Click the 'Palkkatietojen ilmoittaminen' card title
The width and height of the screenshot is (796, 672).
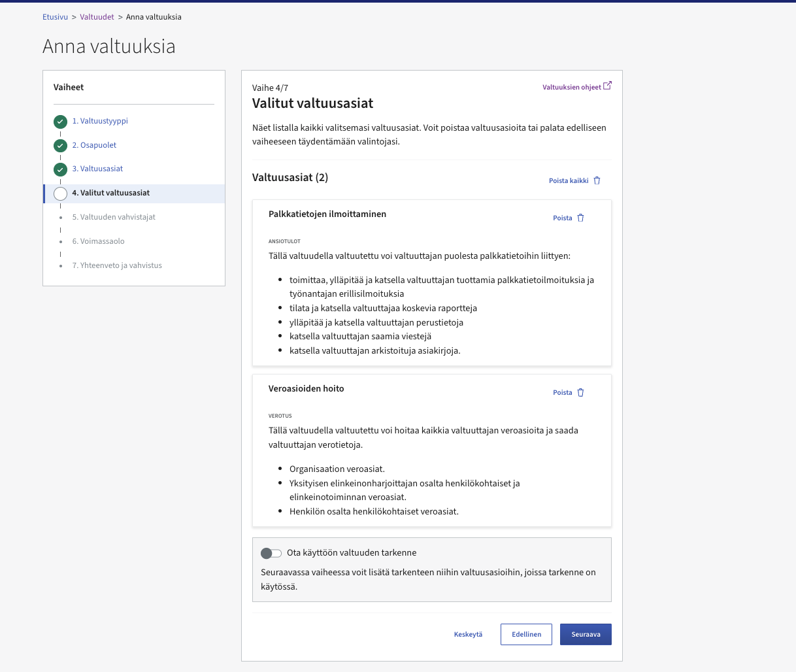(327, 214)
